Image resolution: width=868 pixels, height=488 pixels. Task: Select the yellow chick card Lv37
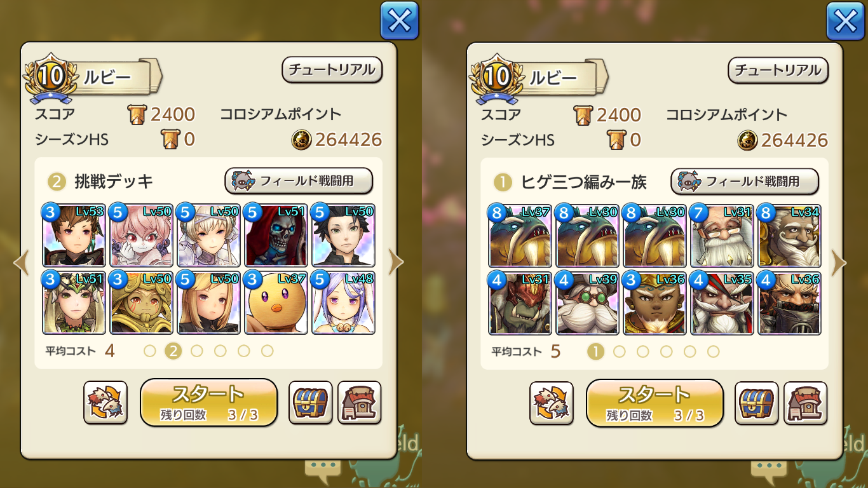[276, 302]
